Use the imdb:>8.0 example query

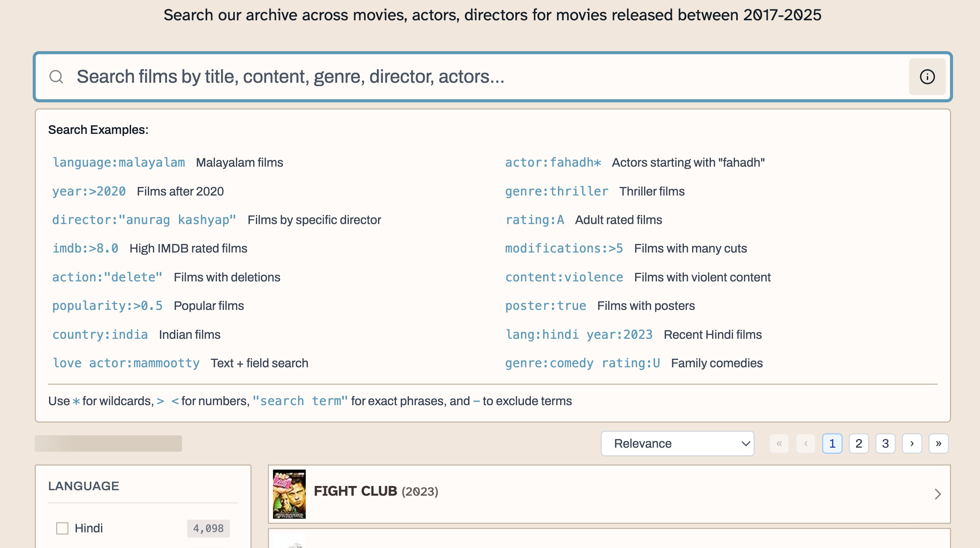point(85,249)
